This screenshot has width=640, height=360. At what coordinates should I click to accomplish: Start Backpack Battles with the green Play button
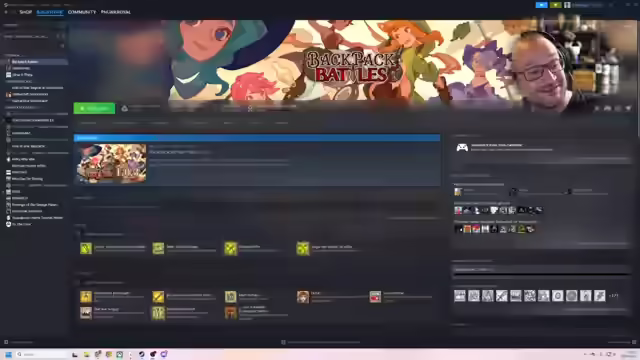pyautogui.click(x=94, y=108)
